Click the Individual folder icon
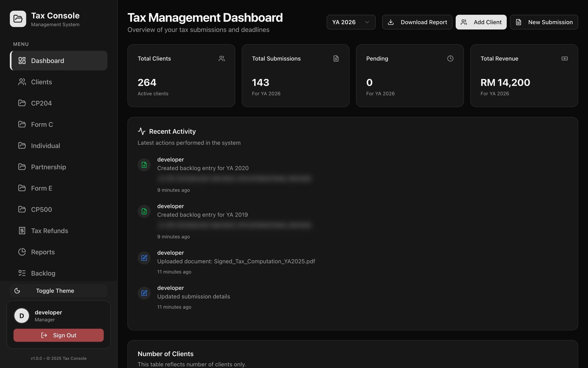Viewport: 588px width, 368px height. (22, 145)
